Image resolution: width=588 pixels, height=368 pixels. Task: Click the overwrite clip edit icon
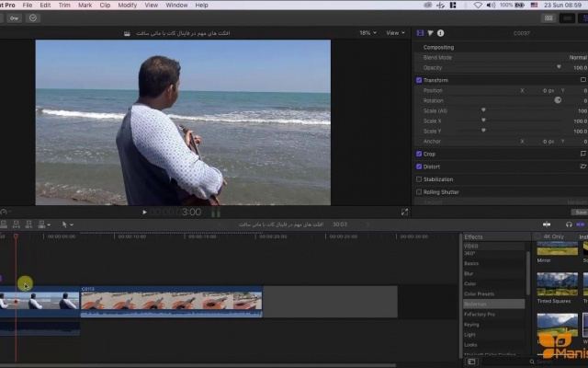click(41, 224)
